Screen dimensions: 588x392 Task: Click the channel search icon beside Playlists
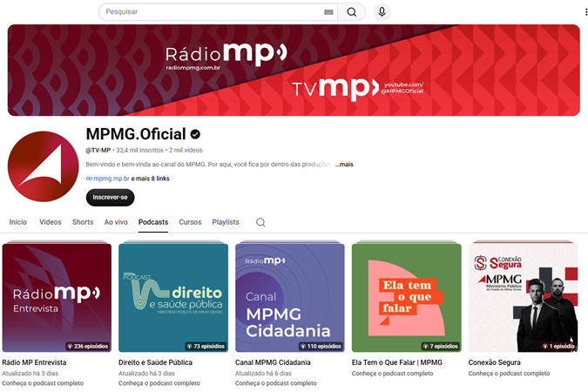point(260,222)
